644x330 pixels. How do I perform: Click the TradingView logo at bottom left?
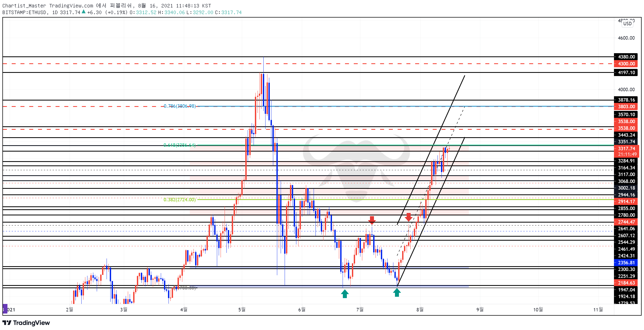click(26, 323)
